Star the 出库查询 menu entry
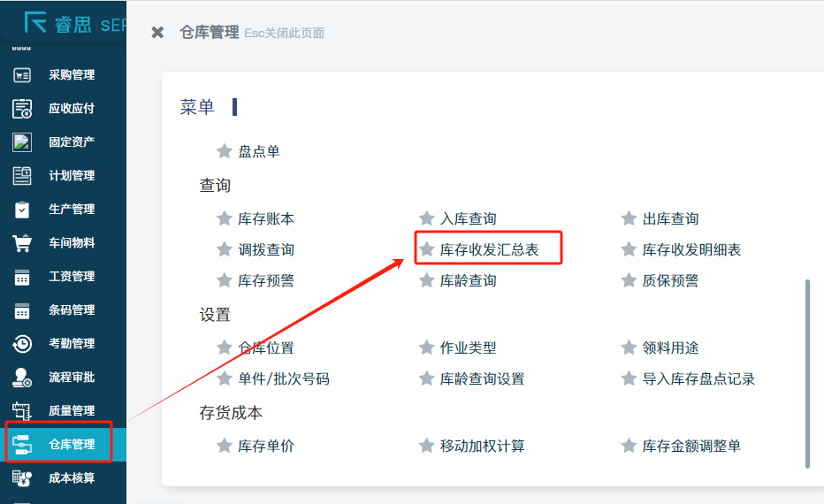The height and width of the screenshot is (504, 824). coord(629,218)
